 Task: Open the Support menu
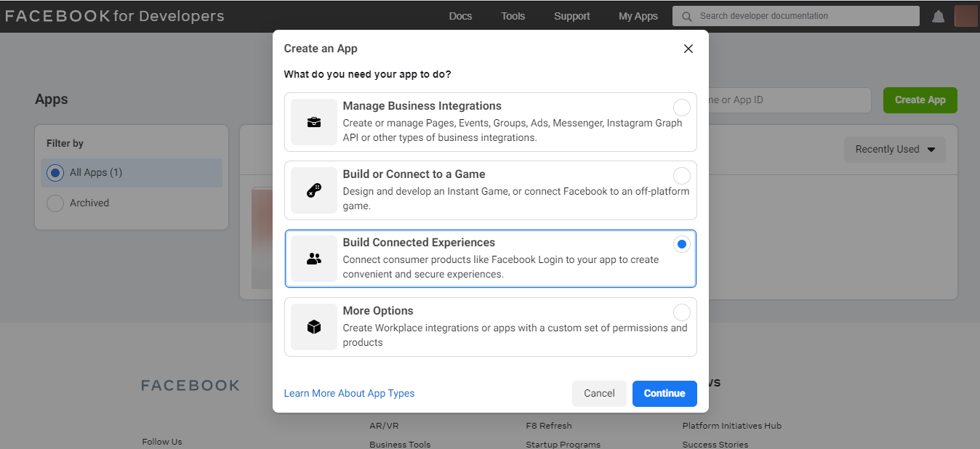[572, 16]
